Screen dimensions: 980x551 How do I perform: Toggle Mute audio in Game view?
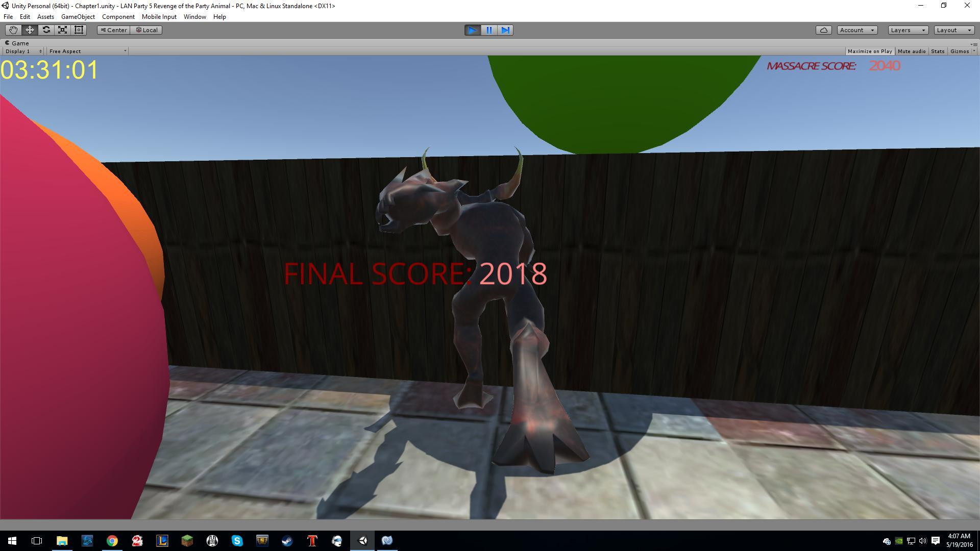[x=912, y=51]
